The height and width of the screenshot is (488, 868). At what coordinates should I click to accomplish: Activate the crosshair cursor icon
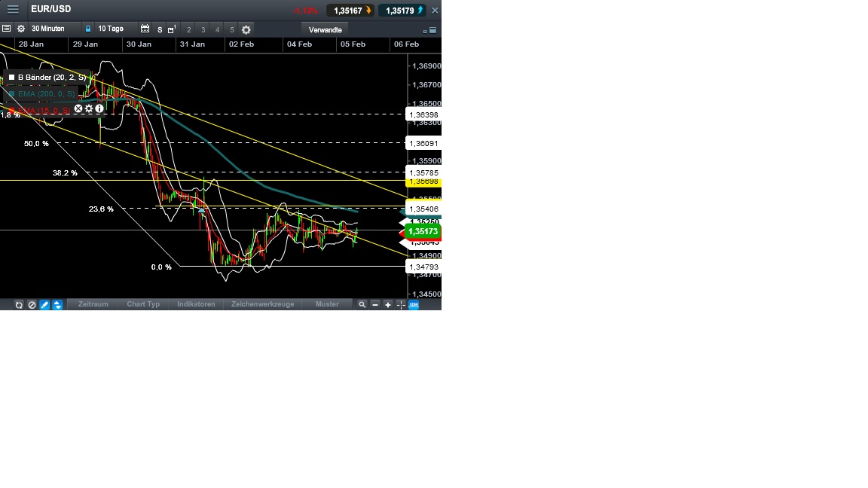pos(400,304)
